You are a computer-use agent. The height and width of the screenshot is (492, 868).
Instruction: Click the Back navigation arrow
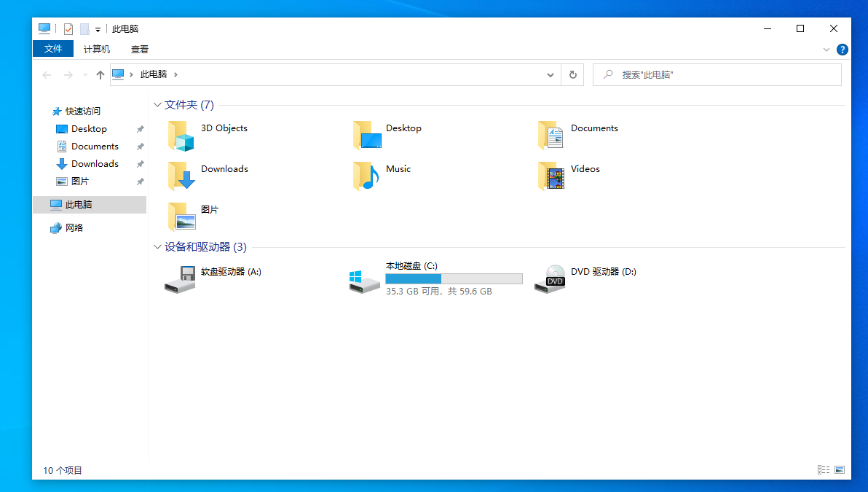coord(47,75)
